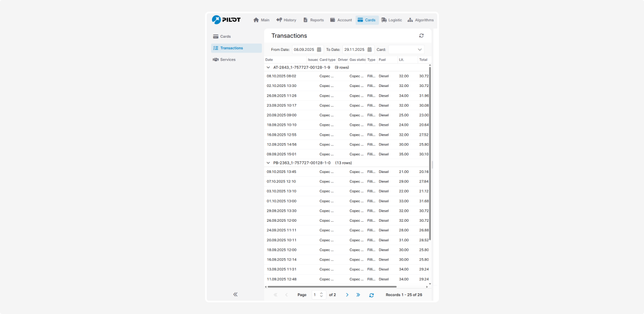Collapse the PB-2363 transaction group
The image size is (644, 314).
[268, 163]
